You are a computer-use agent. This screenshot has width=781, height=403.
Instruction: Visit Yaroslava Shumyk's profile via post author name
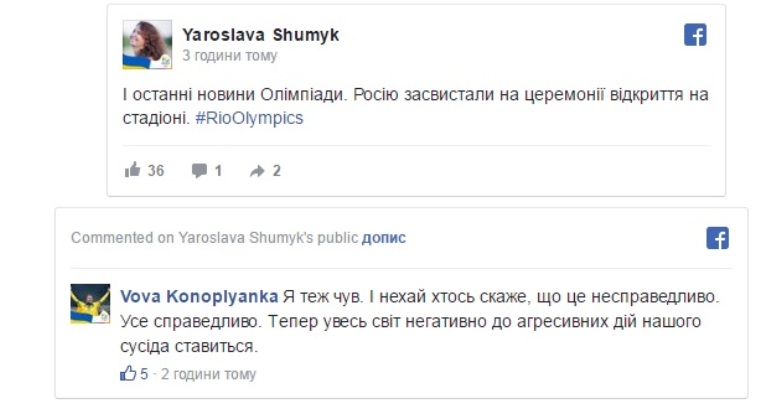(260, 35)
